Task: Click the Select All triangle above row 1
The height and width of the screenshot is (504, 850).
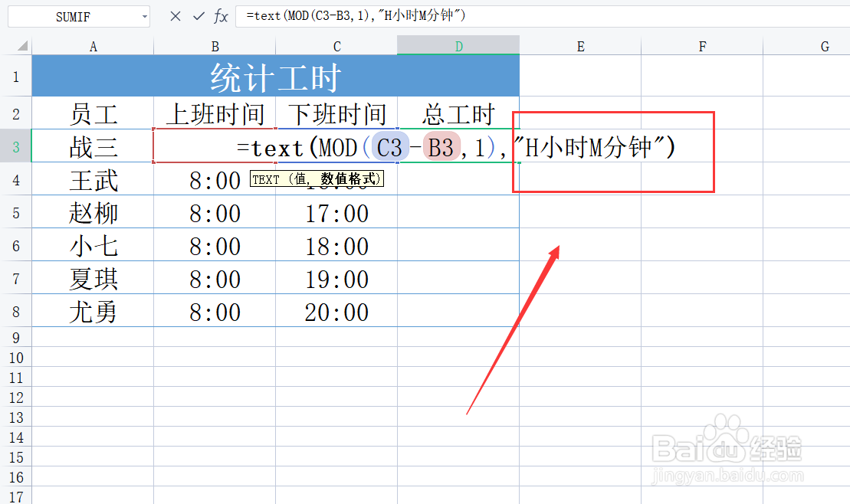Action: 21,46
